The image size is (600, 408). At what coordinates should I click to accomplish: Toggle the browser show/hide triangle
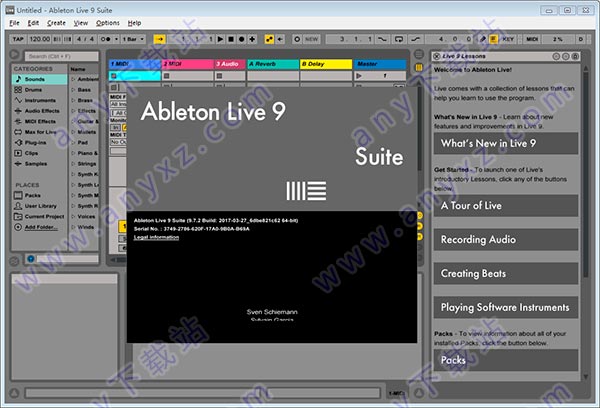point(14,54)
